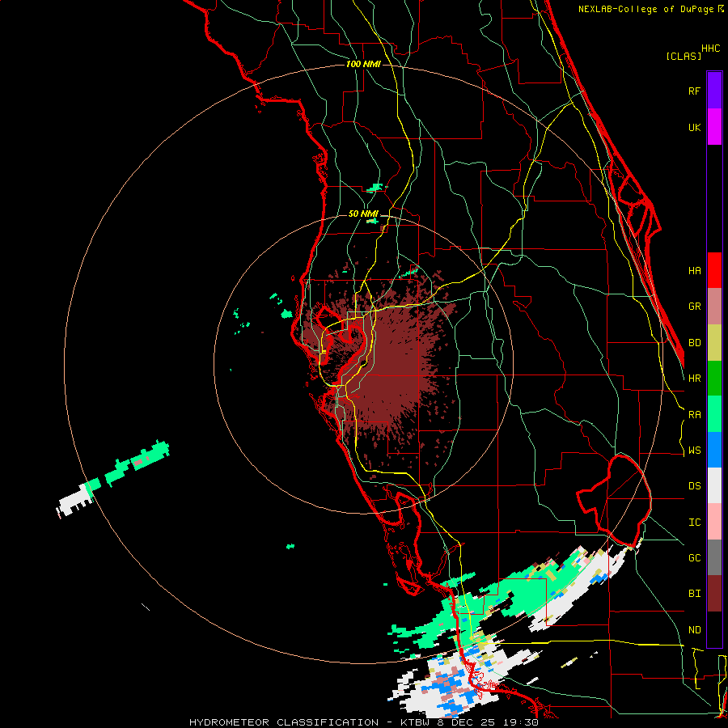Click the NEXLAB-College of DuPage credit text
The width and height of the screenshot is (728, 728).
tap(651, 9)
